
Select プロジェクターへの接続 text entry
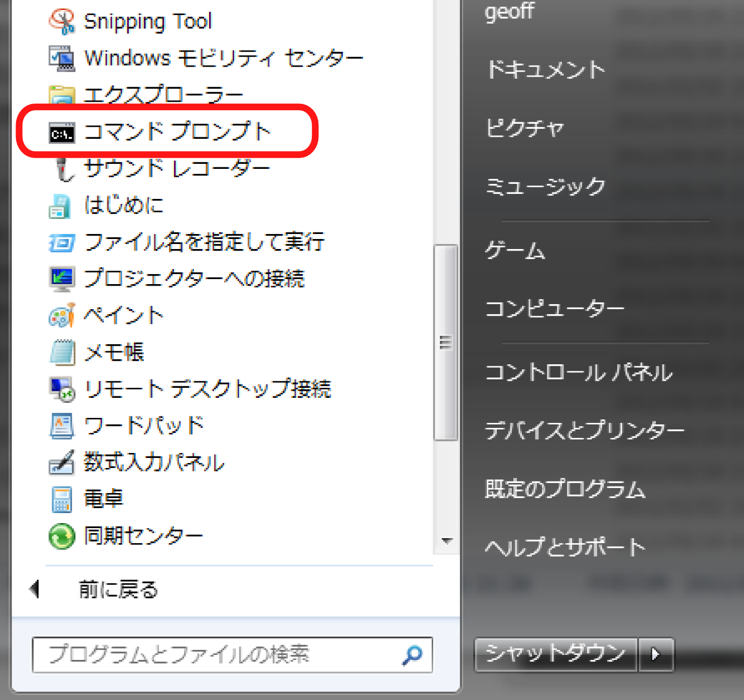(x=194, y=279)
